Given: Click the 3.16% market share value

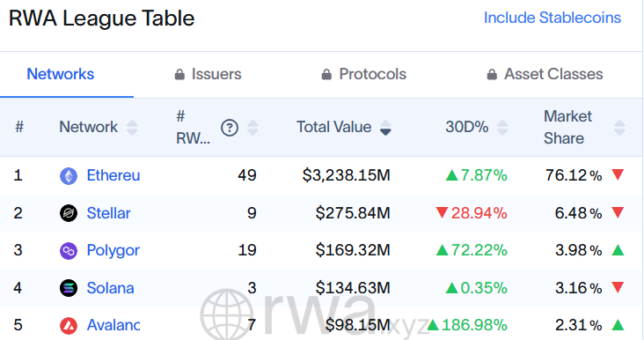Looking at the screenshot, I should click(578, 288).
